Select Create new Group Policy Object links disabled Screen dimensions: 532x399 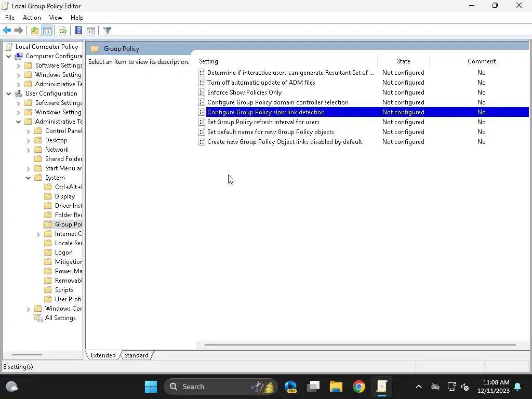(285, 142)
